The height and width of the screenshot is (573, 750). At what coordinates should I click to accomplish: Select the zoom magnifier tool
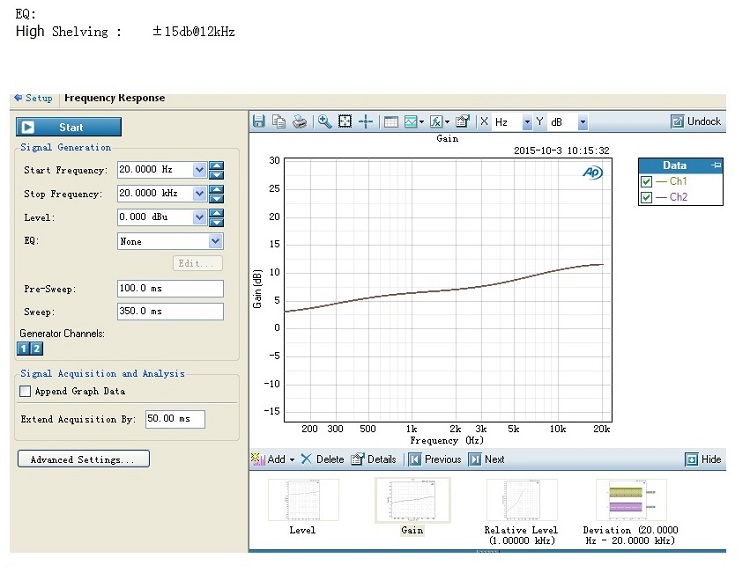pyautogui.click(x=325, y=121)
